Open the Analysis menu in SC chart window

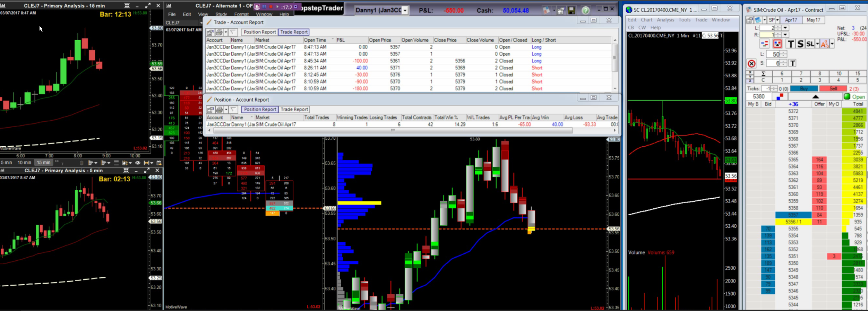tap(665, 20)
